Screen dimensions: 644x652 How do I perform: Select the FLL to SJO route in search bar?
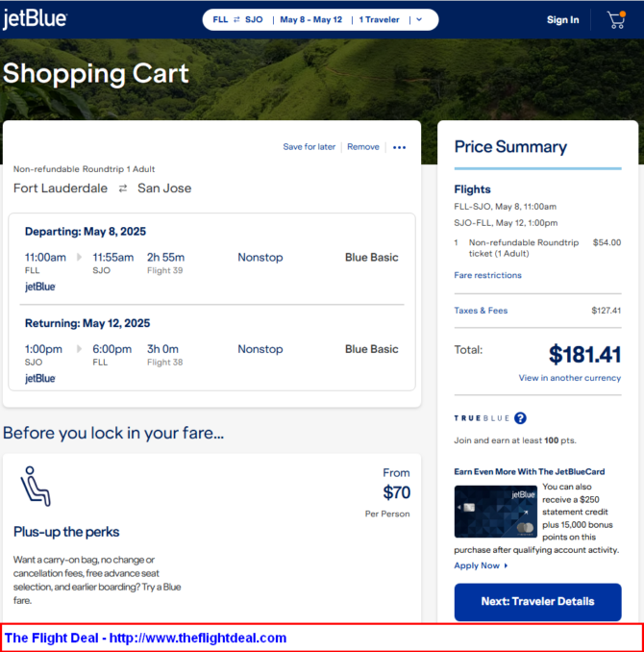237,19
